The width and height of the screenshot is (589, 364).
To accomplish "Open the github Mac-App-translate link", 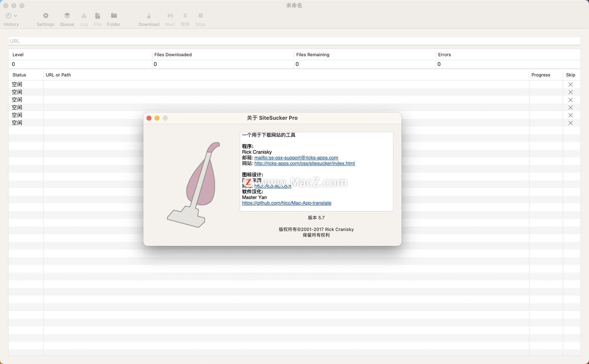I will pyautogui.click(x=287, y=203).
